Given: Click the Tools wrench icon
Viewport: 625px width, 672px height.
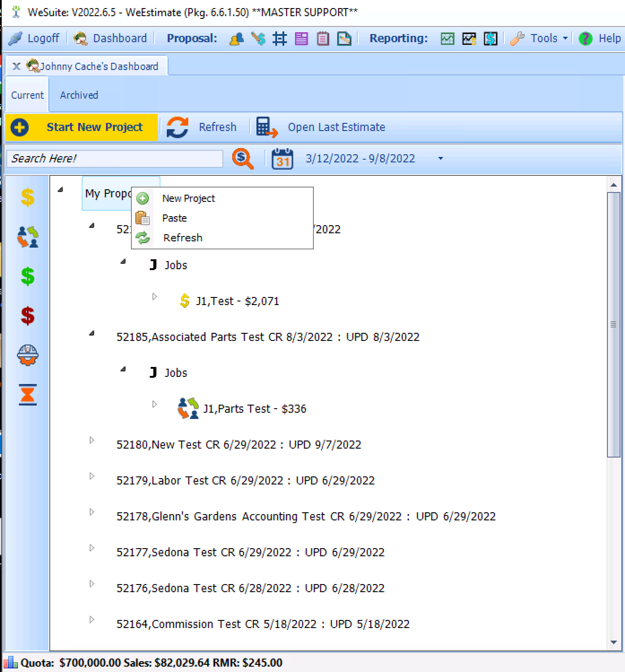Looking at the screenshot, I should pyautogui.click(x=517, y=39).
